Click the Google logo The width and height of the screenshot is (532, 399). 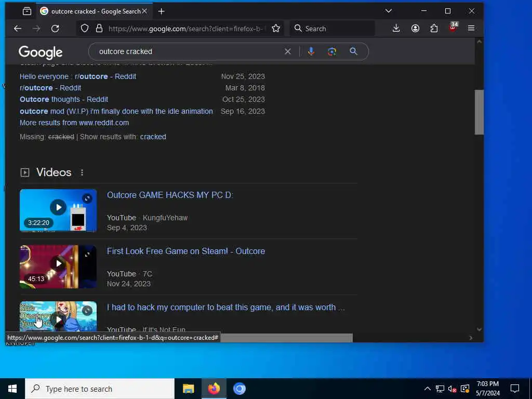[41, 52]
